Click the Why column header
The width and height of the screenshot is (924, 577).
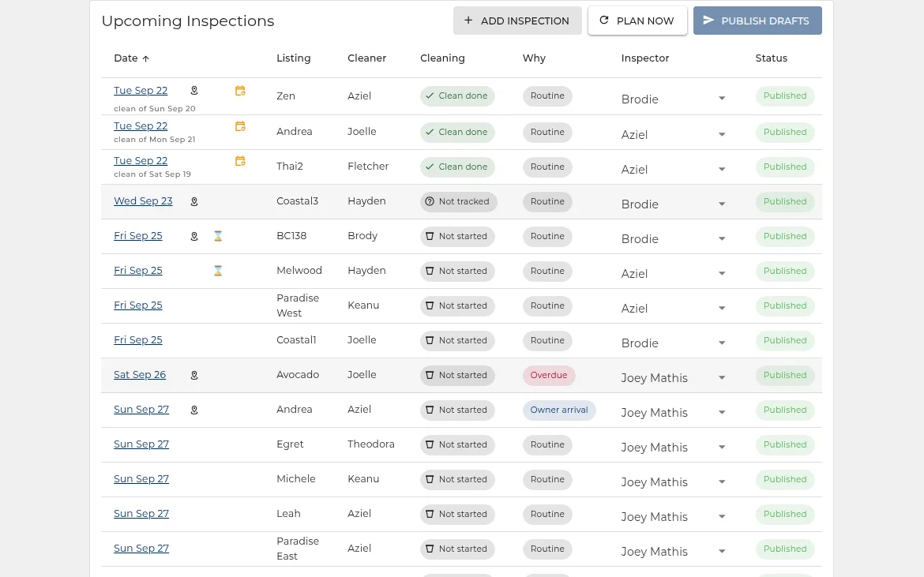[x=534, y=58]
